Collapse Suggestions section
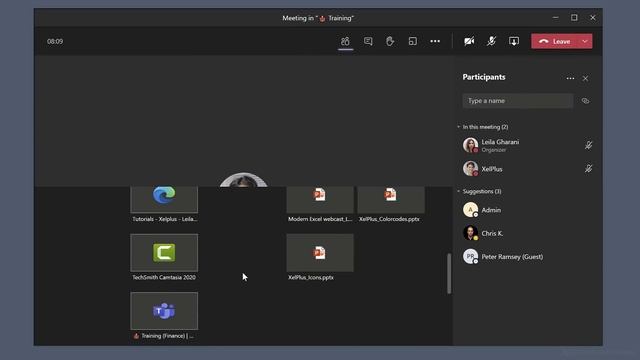Viewport: 640px width, 360px height. coord(459,191)
